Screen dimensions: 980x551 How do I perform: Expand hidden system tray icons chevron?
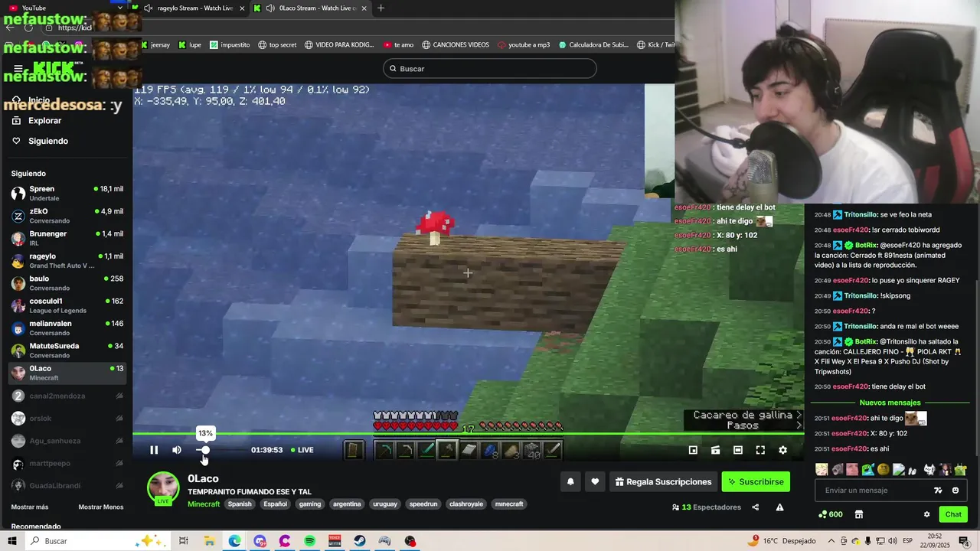coord(831,541)
